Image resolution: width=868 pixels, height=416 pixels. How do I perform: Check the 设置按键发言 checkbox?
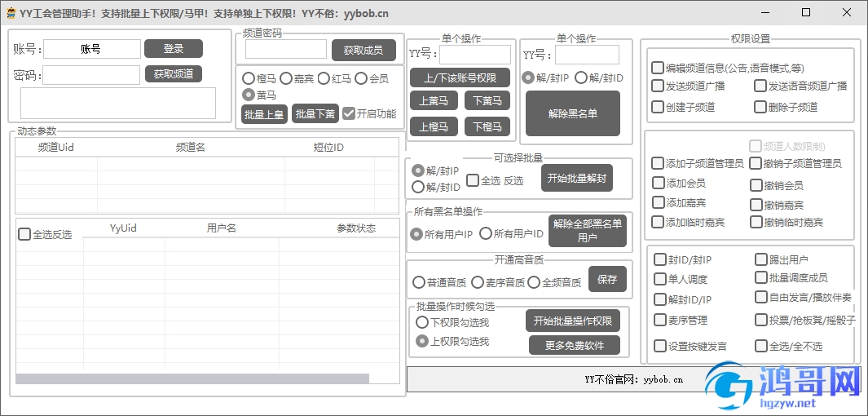click(x=660, y=346)
